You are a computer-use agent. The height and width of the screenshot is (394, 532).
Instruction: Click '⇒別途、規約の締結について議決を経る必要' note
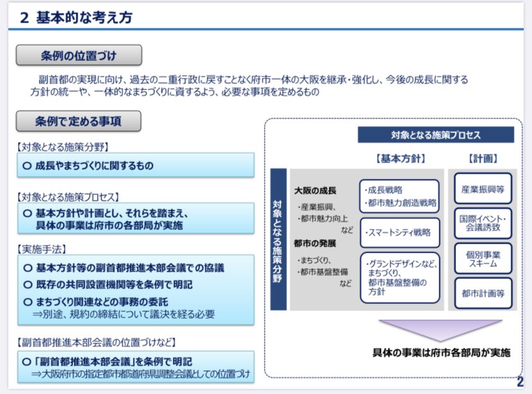(123, 314)
